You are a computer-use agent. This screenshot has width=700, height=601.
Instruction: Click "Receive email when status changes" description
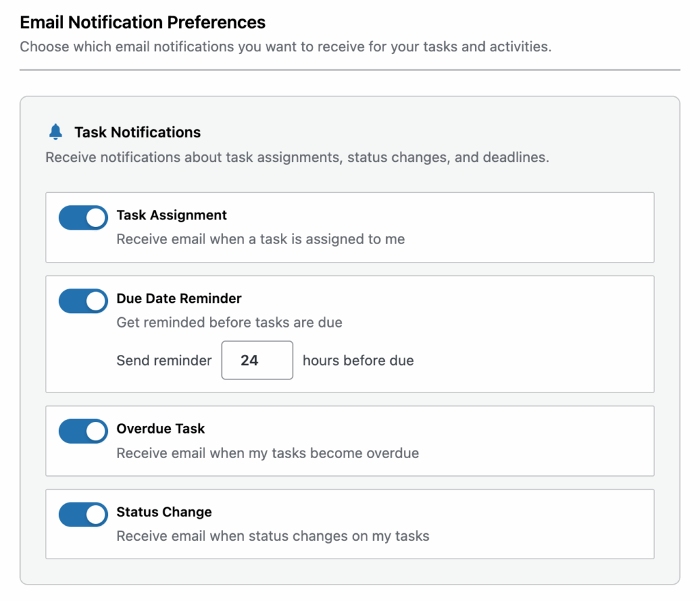273,536
